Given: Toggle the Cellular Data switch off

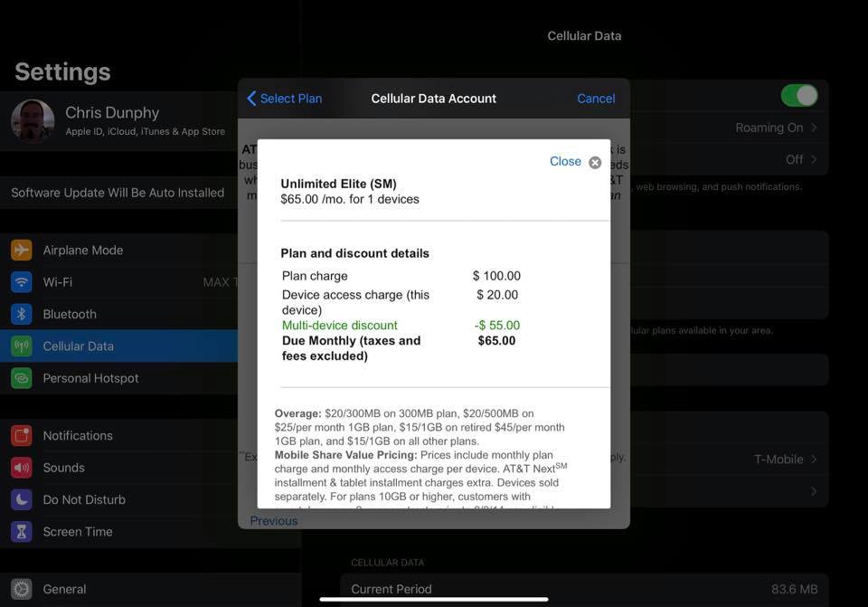Looking at the screenshot, I should coord(798,96).
